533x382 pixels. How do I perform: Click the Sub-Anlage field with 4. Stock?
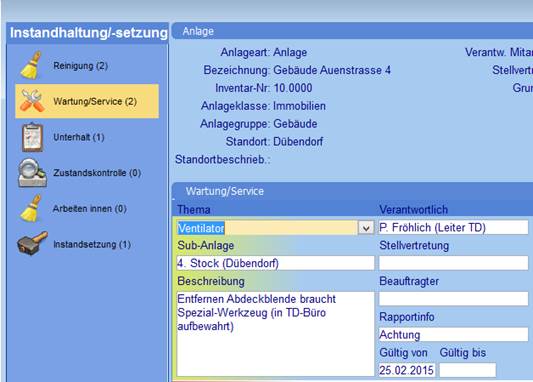[x=275, y=263]
